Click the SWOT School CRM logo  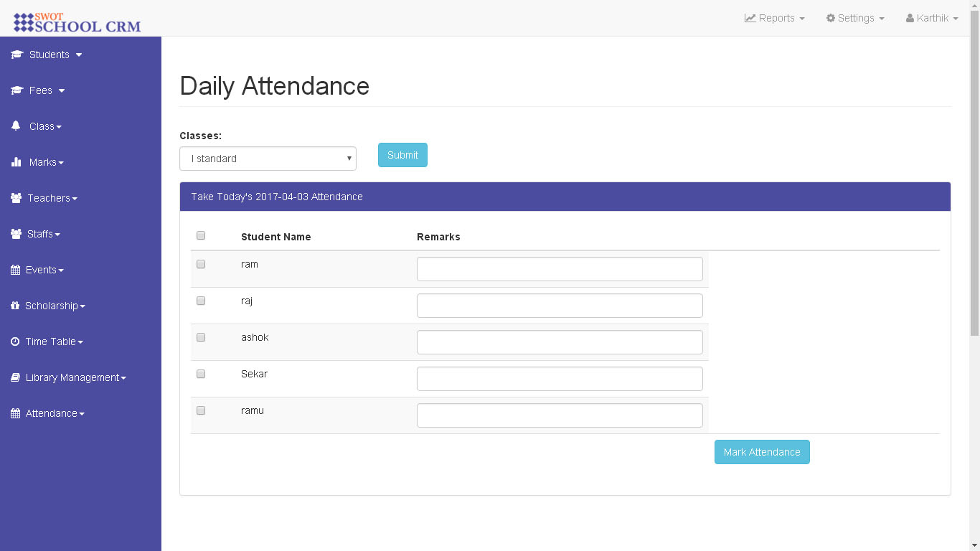click(x=77, y=22)
